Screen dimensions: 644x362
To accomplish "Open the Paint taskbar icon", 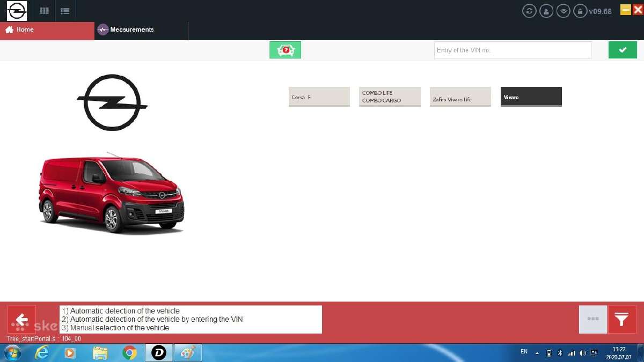I will pyautogui.click(x=188, y=353).
